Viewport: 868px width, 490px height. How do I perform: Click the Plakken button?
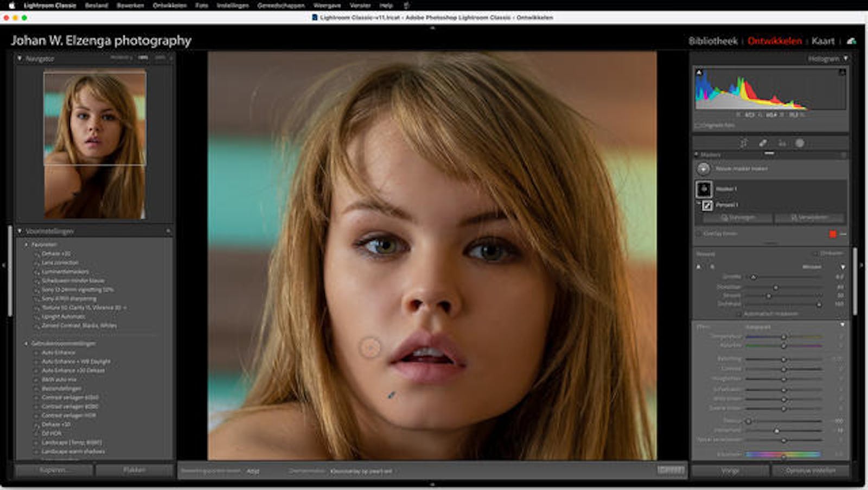[134, 470]
